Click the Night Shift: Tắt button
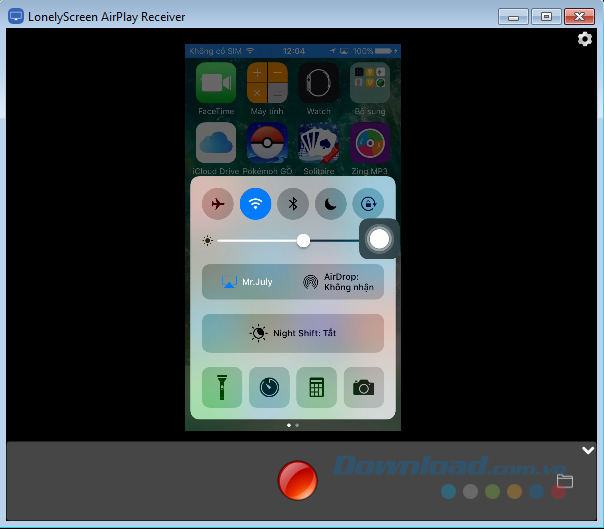 coord(293,333)
